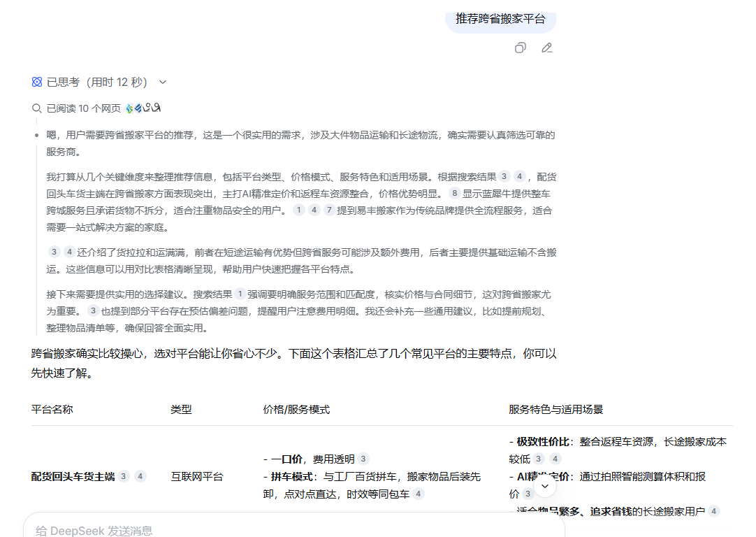756x537 pixels.
Task: Open citation 4 just before 配货回头车货主端在跨省
Action: coord(519,177)
